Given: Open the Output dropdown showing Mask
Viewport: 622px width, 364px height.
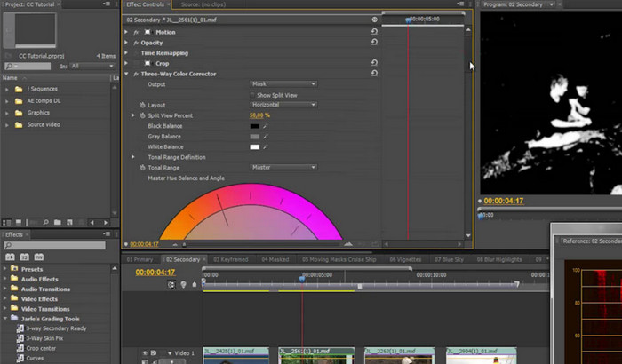Looking at the screenshot, I should [283, 83].
